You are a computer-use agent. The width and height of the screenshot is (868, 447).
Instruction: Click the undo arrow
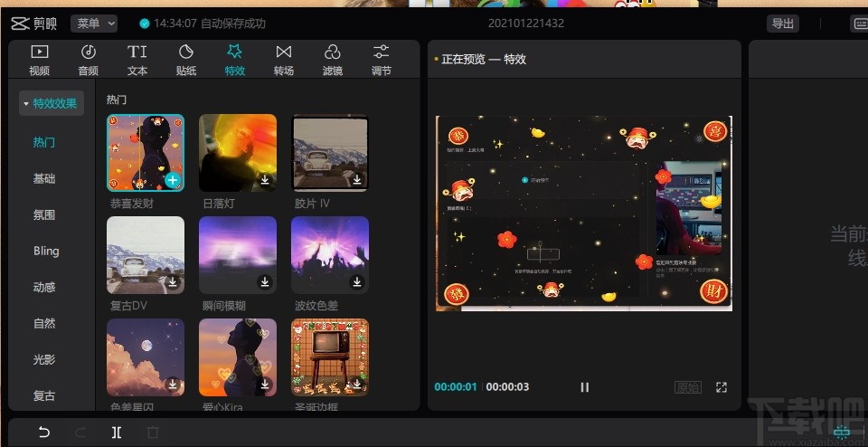click(43, 432)
